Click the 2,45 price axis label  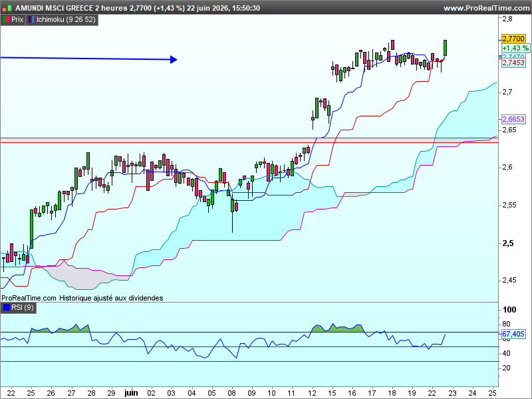tap(509, 280)
